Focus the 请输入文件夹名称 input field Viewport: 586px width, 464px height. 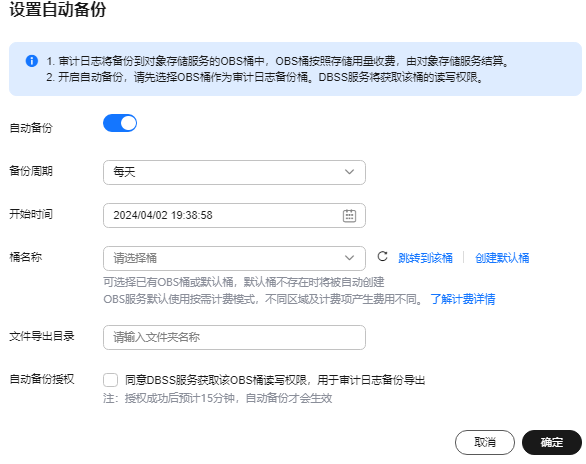(x=234, y=337)
